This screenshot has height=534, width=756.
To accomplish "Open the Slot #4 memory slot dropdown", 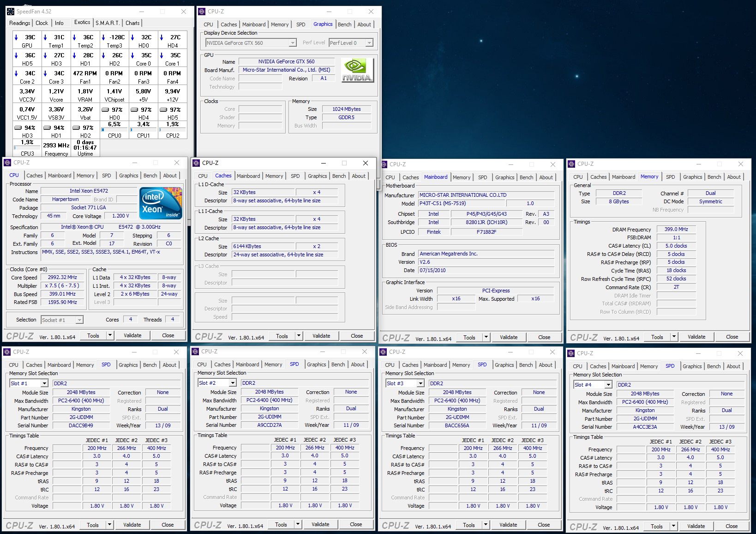I will coord(608,385).
